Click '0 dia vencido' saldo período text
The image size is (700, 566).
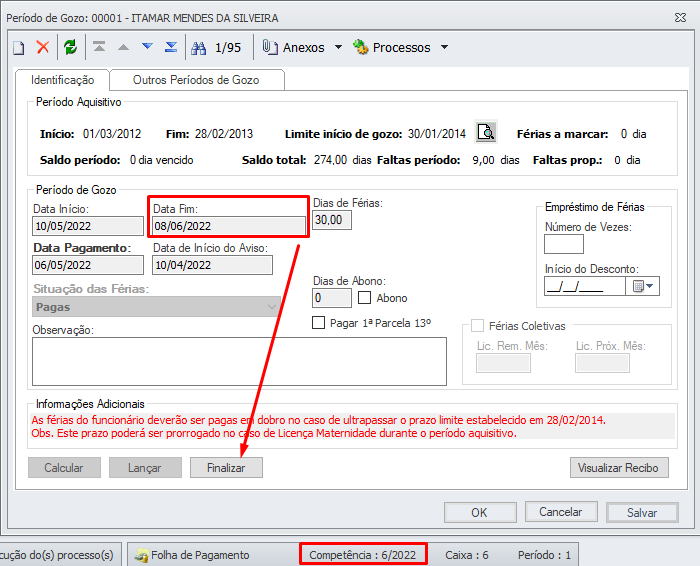pyautogui.click(x=162, y=160)
